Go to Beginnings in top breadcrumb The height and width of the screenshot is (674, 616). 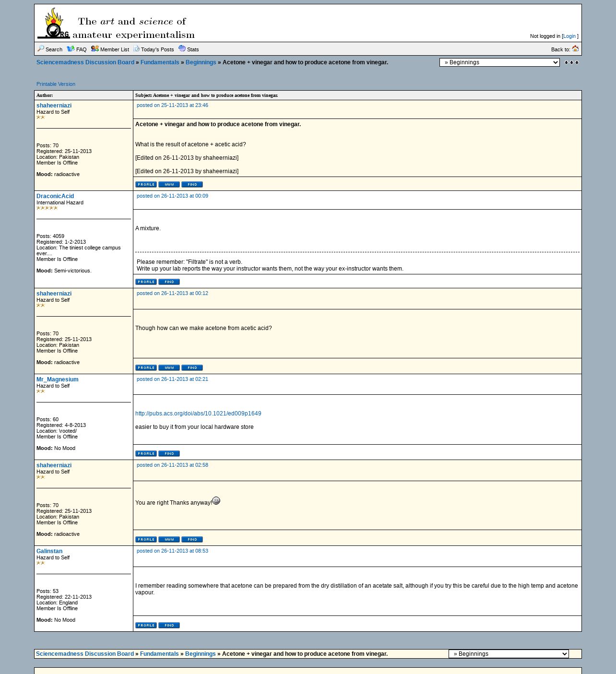(x=201, y=62)
